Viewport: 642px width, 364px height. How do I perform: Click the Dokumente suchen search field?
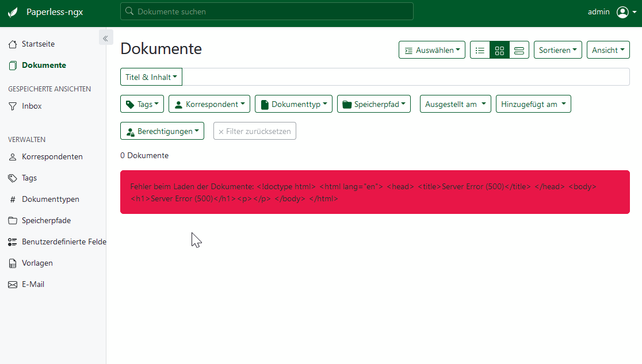click(x=266, y=11)
